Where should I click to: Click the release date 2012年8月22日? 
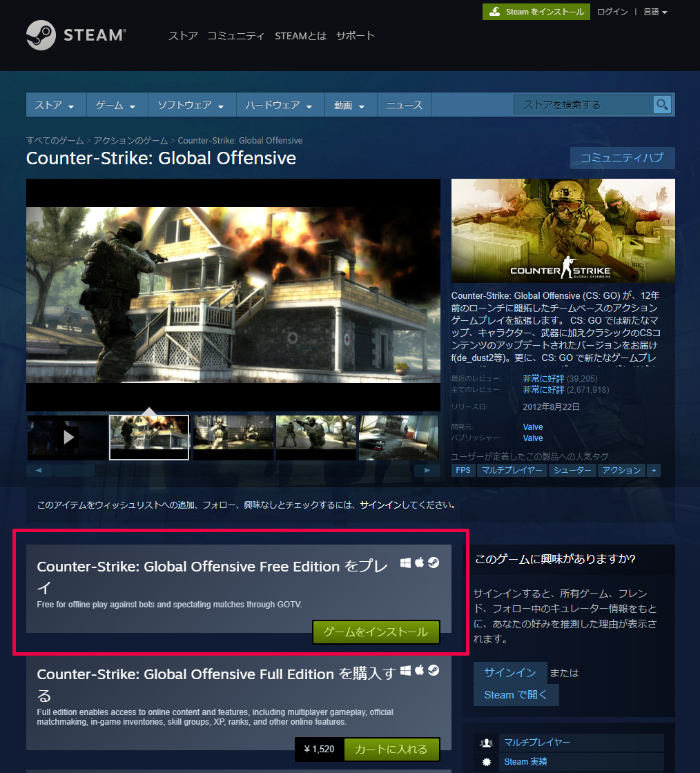click(551, 407)
